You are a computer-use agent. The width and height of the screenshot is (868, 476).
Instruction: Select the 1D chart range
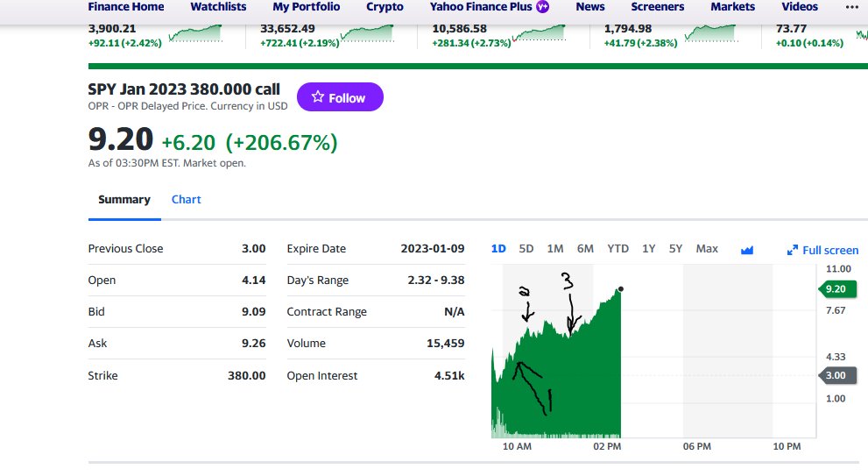point(498,249)
